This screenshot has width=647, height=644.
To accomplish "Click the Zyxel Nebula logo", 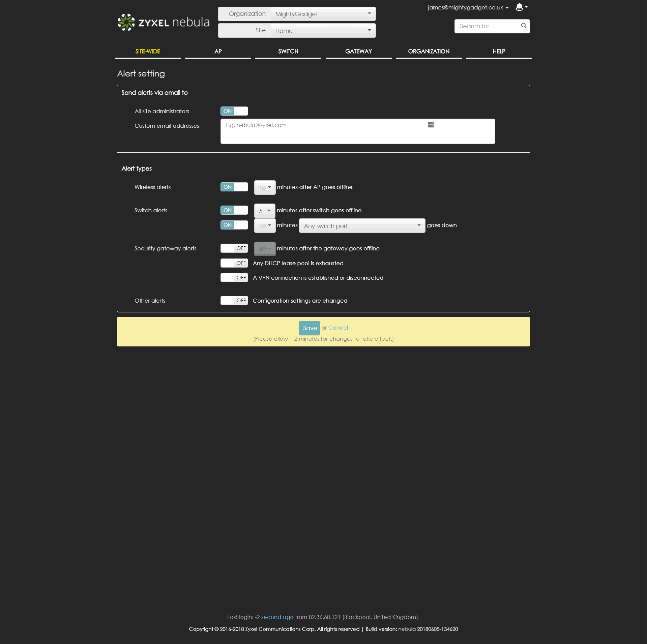I will click(x=164, y=22).
